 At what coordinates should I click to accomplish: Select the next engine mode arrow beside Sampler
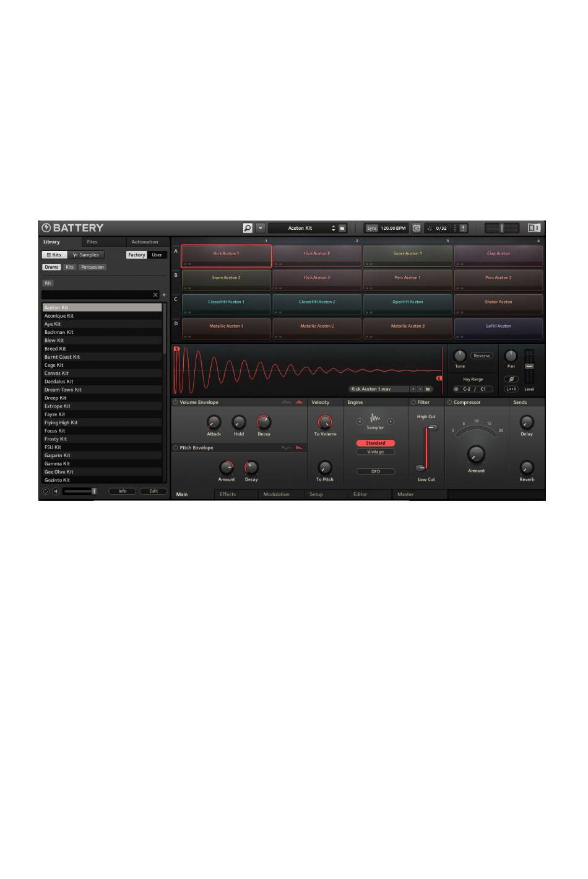[391, 421]
